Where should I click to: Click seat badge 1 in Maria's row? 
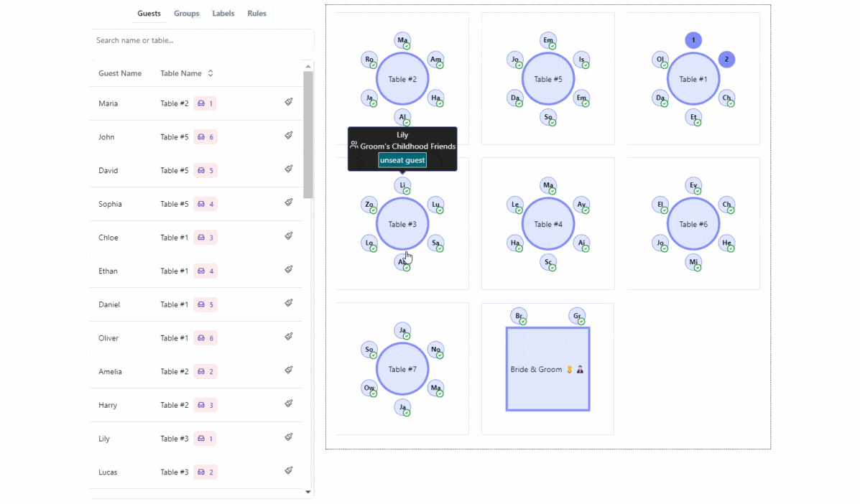click(205, 103)
